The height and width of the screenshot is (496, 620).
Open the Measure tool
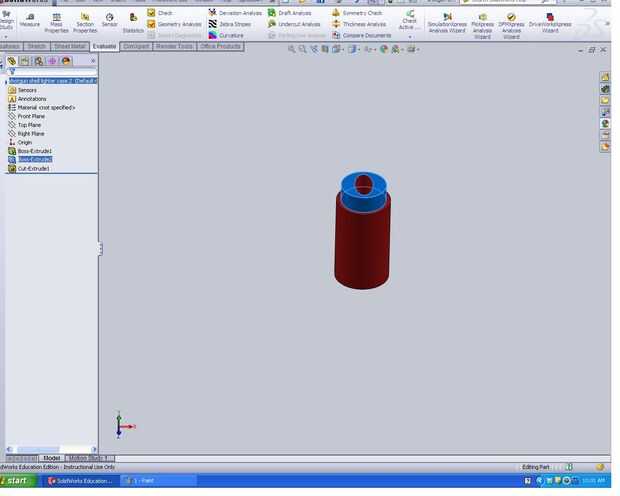(x=30, y=21)
